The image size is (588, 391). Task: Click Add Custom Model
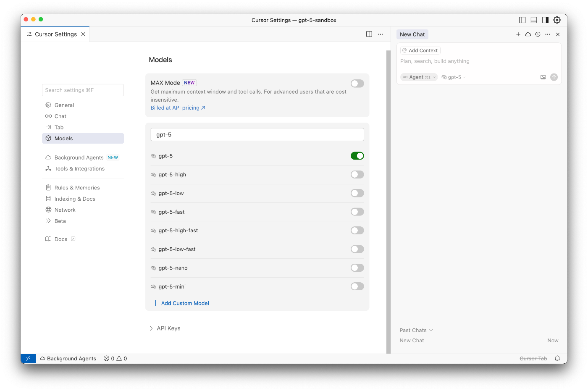181,303
